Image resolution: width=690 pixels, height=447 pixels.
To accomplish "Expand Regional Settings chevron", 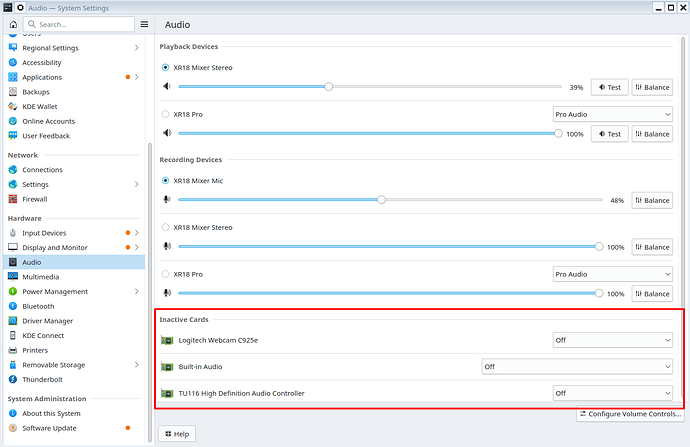I will [136, 48].
